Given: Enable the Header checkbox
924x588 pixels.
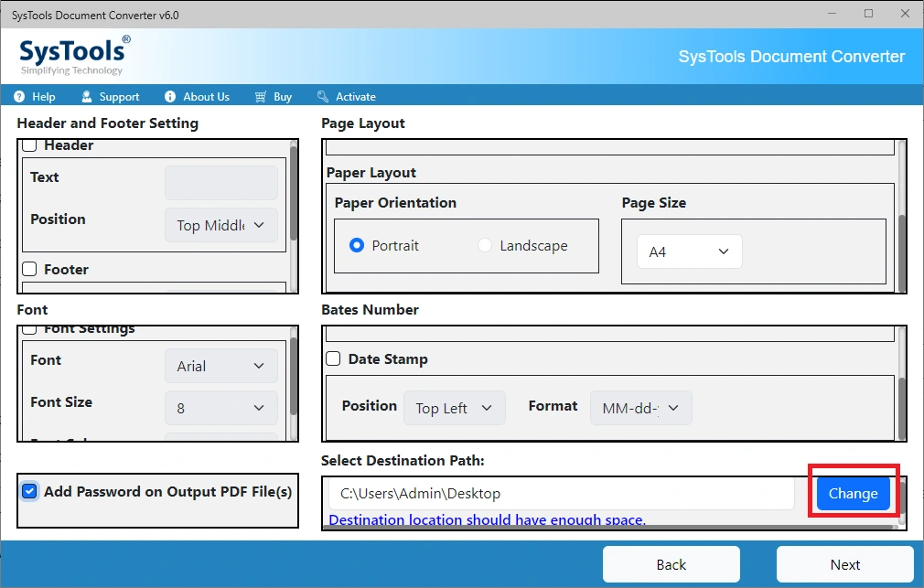Looking at the screenshot, I should pyautogui.click(x=29, y=144).
